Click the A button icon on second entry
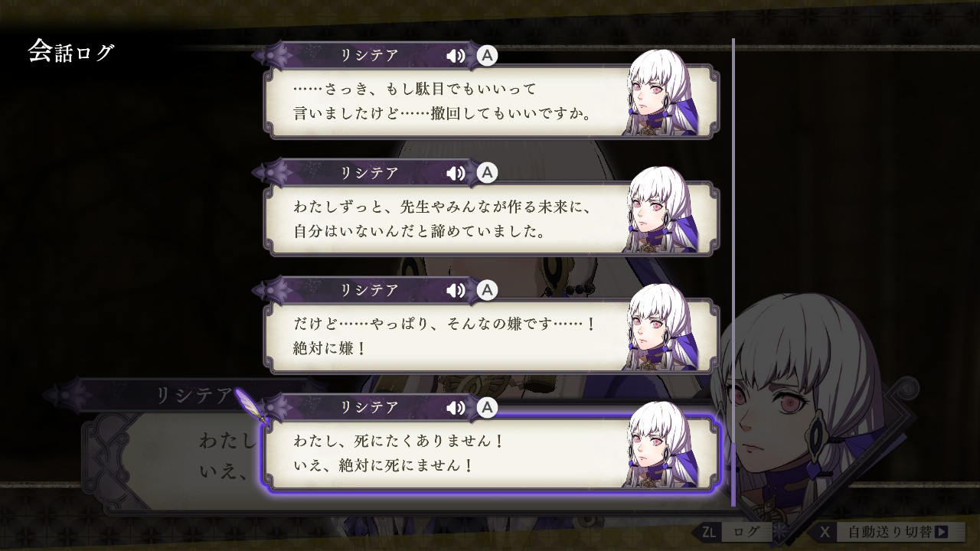 pos(487,173)
